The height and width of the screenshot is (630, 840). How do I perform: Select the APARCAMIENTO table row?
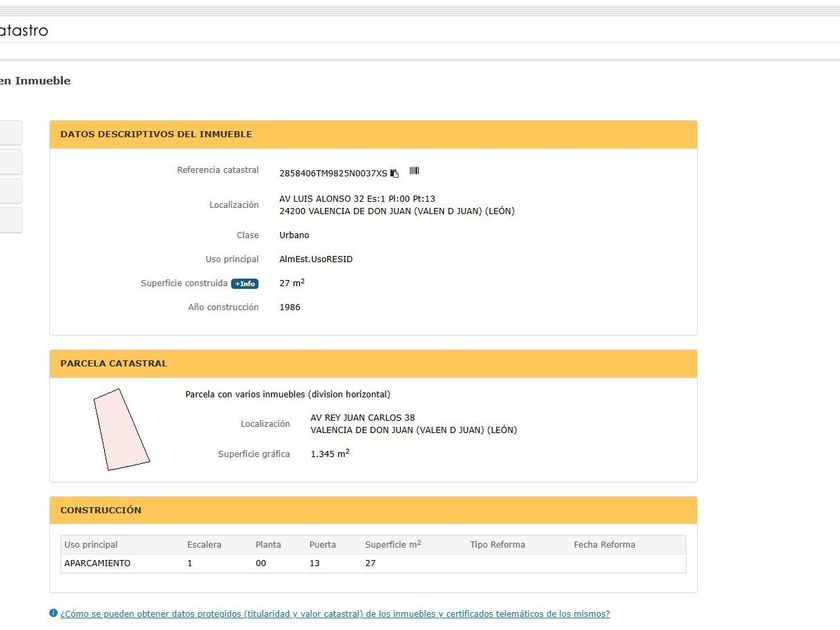(373, 563)
